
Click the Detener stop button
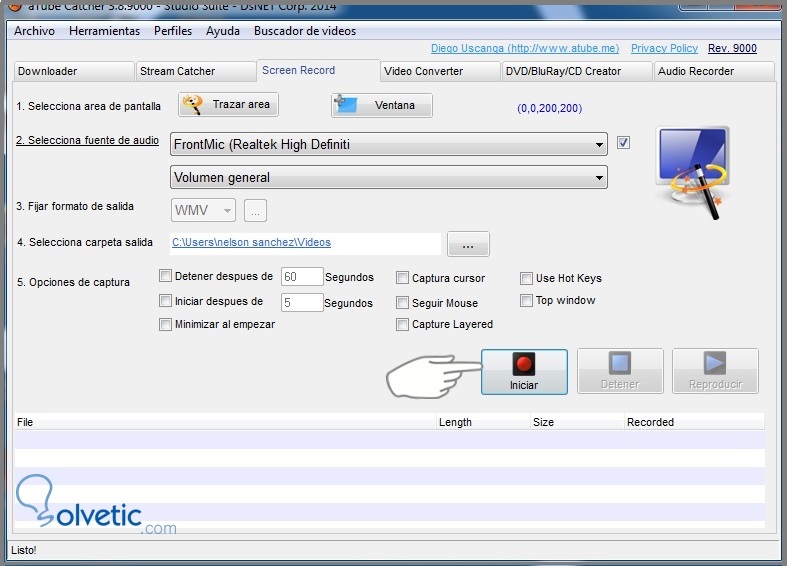coord(620,371)
